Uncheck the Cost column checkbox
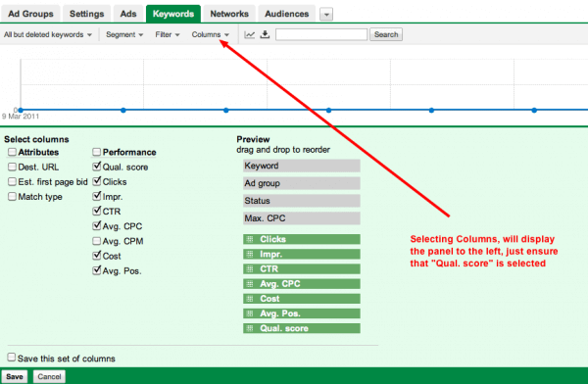 [97, 256]
